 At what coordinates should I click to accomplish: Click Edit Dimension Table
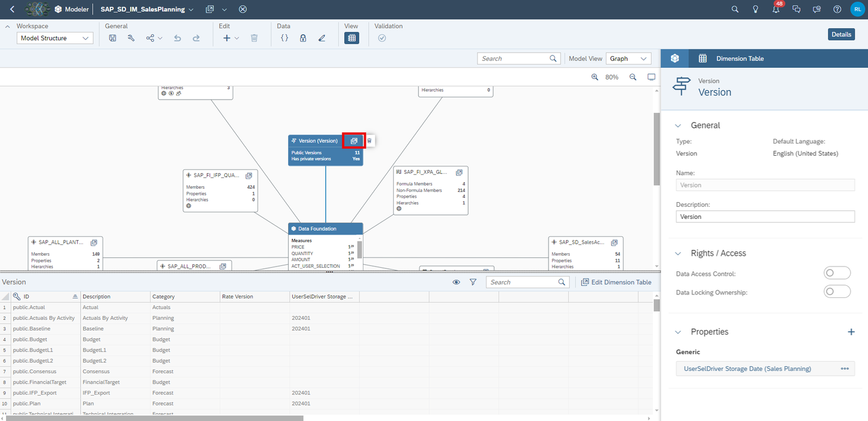(616, 282)
